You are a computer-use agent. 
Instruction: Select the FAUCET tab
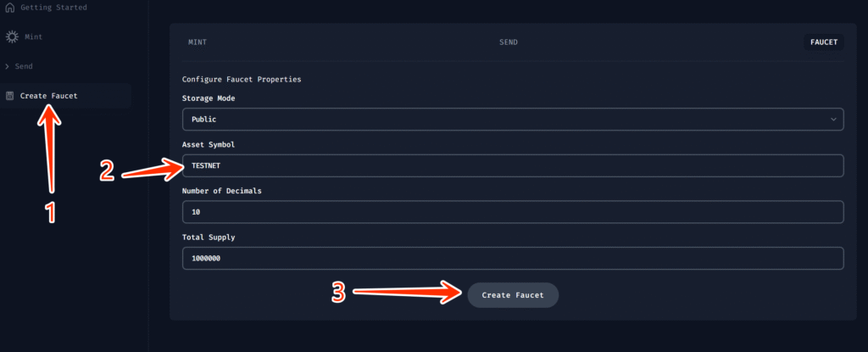click(x=824, y=42)
